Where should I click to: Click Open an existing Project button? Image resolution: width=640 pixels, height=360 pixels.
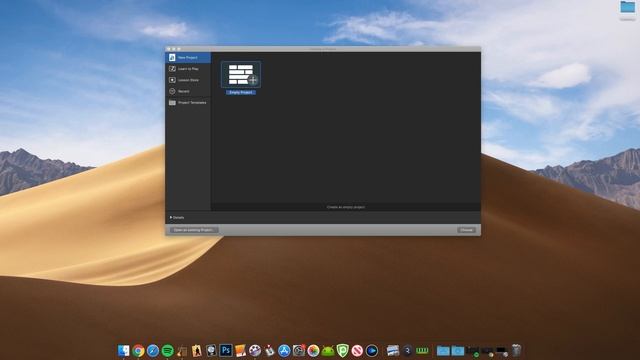(193, 230)
